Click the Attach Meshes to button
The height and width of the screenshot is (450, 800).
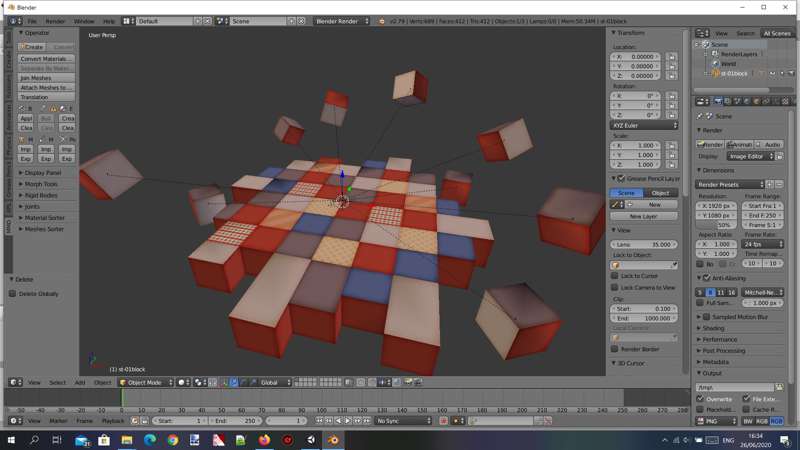pos(46,87)
